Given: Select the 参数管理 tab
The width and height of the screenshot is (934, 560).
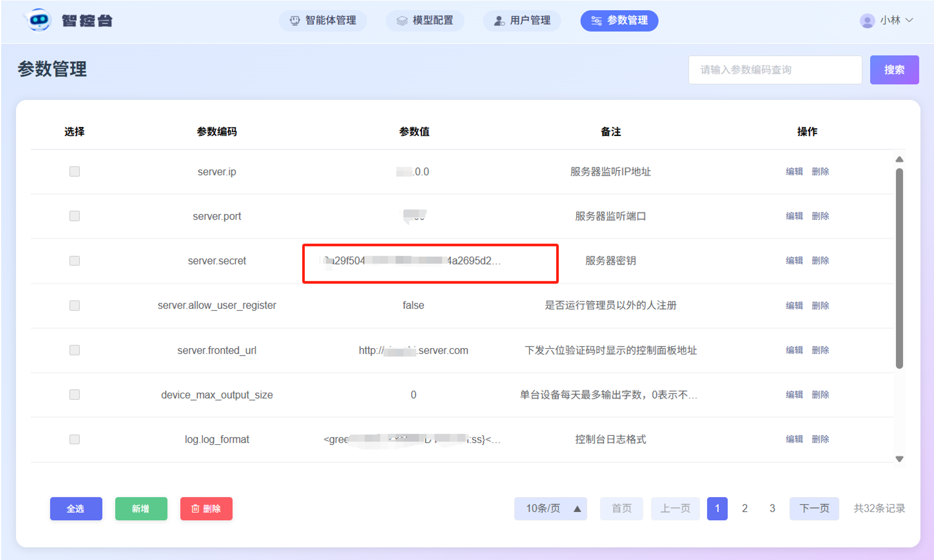Looking at the screenshot, I should tap(619, 21).
